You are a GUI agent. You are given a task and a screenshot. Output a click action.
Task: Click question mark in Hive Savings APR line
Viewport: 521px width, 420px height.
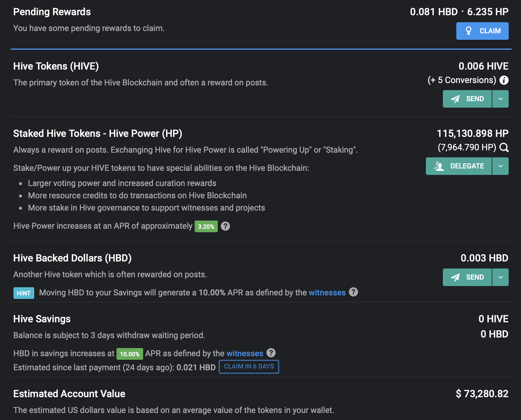coord(271,353)
